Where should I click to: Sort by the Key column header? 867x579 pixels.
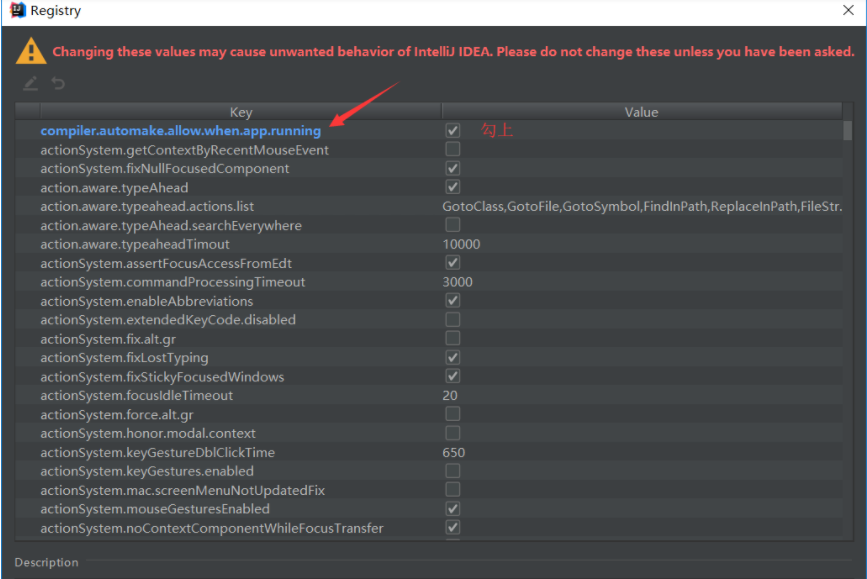click(241, 112)
